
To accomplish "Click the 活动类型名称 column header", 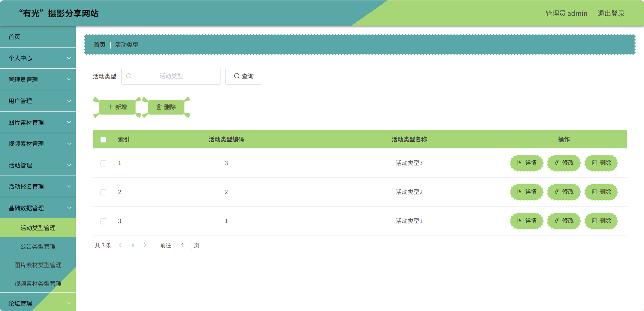I will [409, 139].
